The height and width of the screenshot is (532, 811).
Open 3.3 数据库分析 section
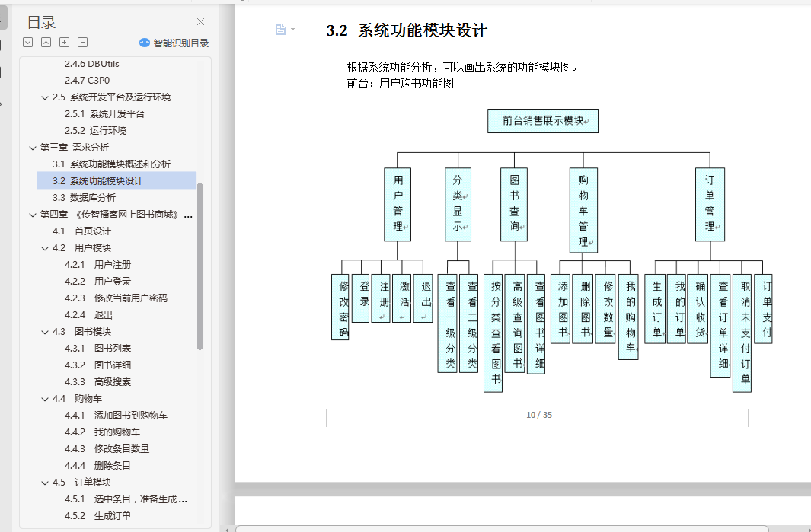click(x=84, y=197)
